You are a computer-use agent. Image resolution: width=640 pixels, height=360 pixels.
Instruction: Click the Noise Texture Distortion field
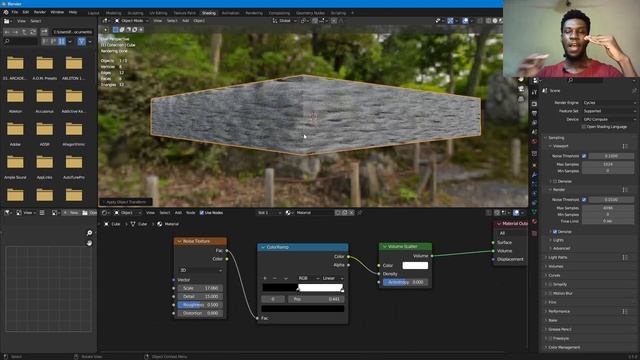pyautogui.click(x=200, y=313)
